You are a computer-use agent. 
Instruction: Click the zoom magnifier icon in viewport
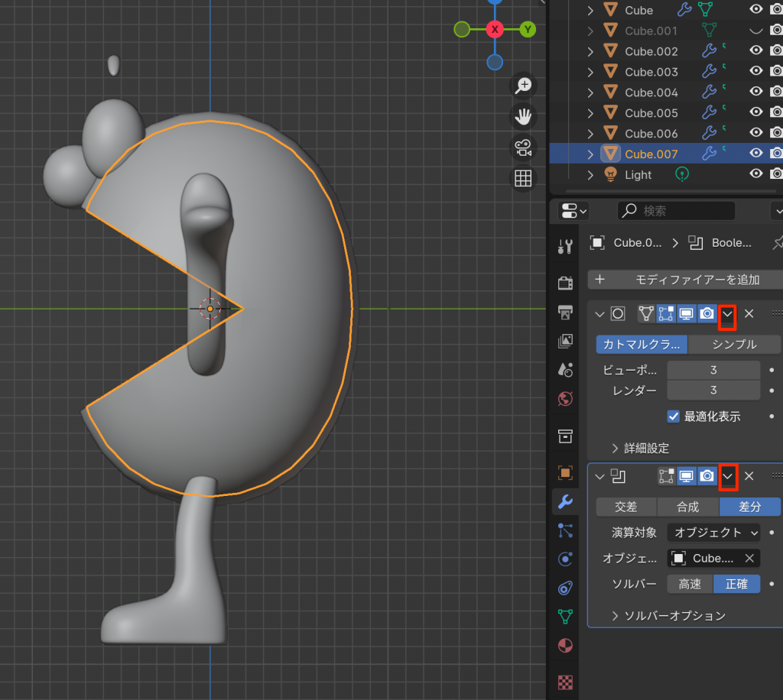(524, 86)
